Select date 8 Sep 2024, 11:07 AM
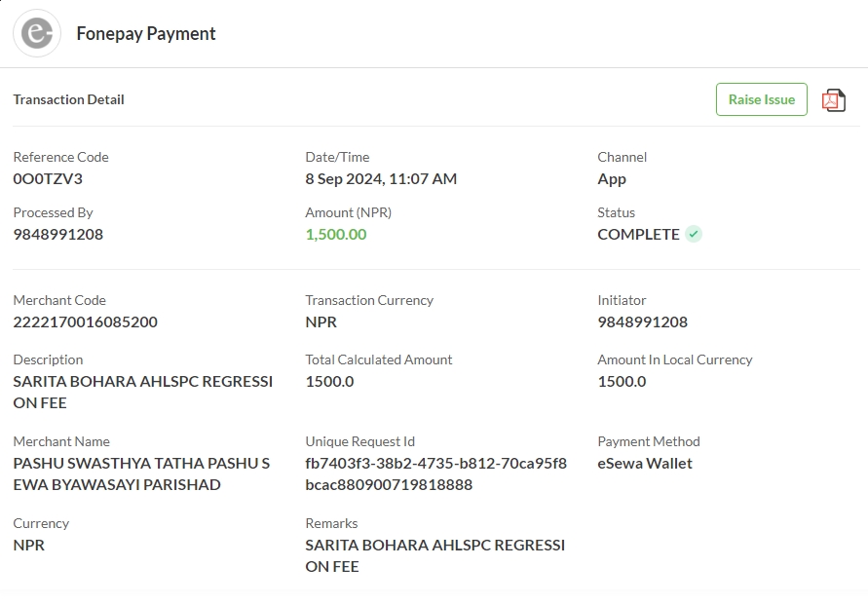The image size is (868, 605). click(x=381, y=179)
